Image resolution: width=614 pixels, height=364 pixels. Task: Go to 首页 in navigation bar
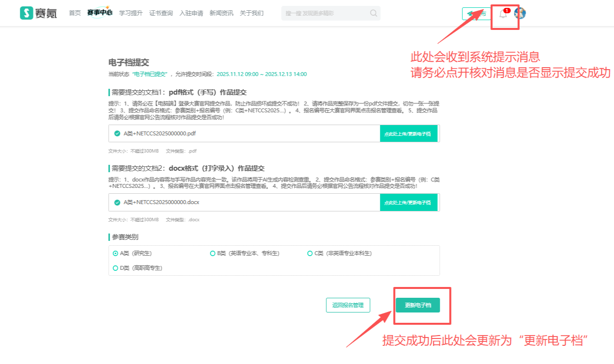[x=75, y=13]
